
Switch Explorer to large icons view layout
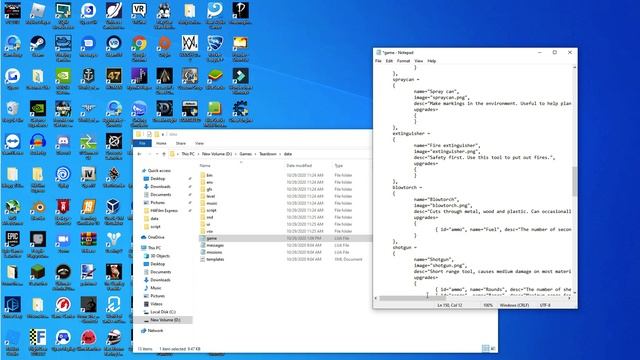point(493,348)
